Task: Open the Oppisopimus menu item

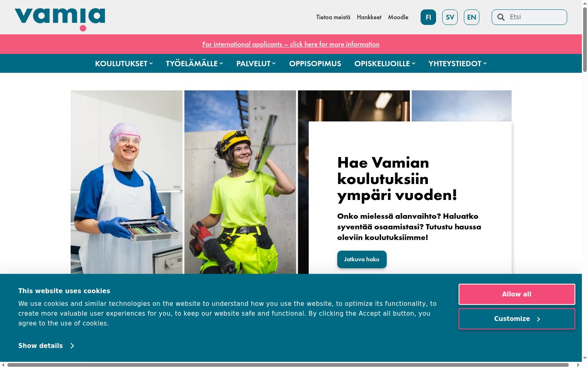Action: point(315,63)
